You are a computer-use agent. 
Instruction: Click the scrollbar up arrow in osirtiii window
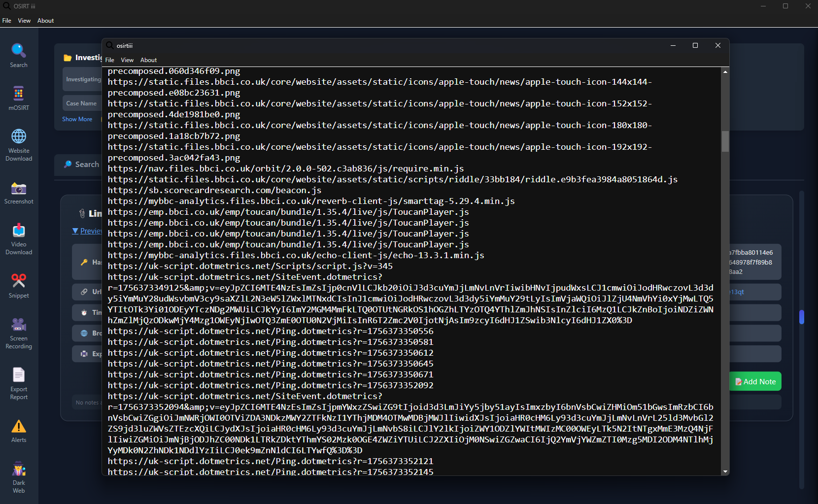724,71
